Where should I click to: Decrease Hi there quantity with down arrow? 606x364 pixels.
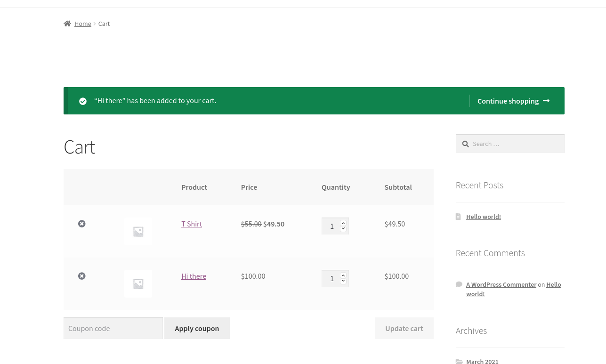pyautogui.click(x=343, y=281)
